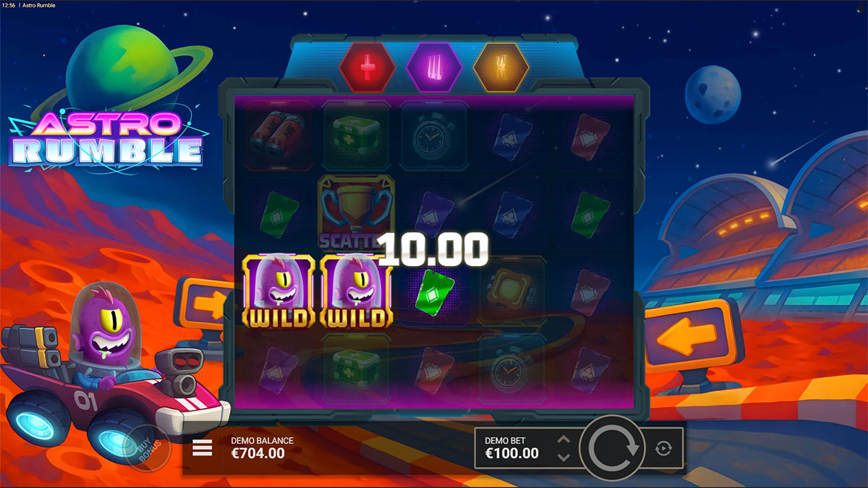Select the second purple alien WILD symbol
The image size is (868, 488).
pyautogui.click(x=357, y=291)
